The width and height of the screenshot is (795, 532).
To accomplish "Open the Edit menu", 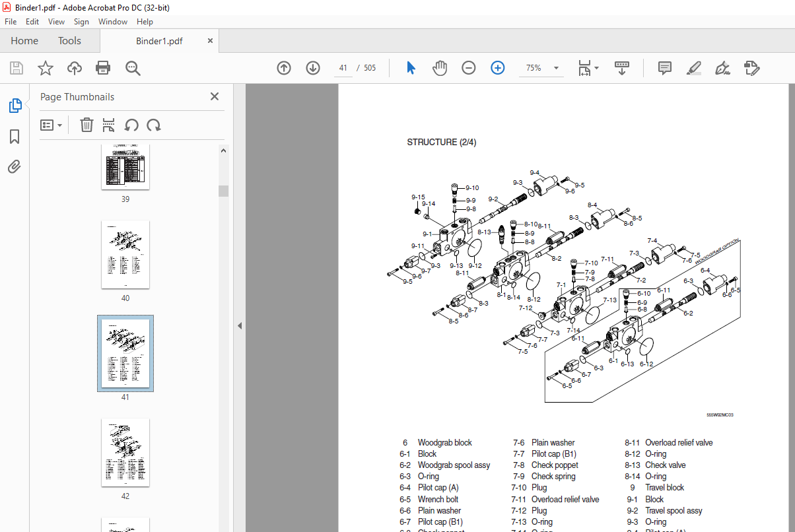I will [32, 22].
